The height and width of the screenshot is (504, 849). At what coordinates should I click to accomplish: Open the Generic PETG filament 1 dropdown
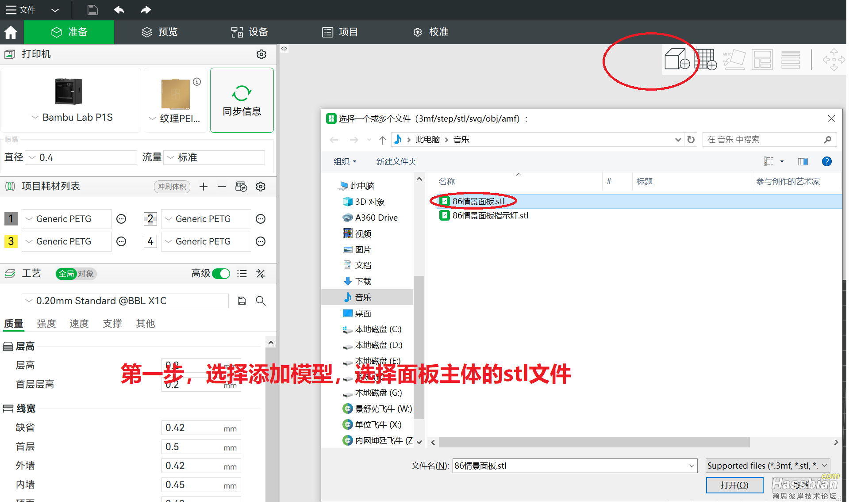(x=29, y=218)
